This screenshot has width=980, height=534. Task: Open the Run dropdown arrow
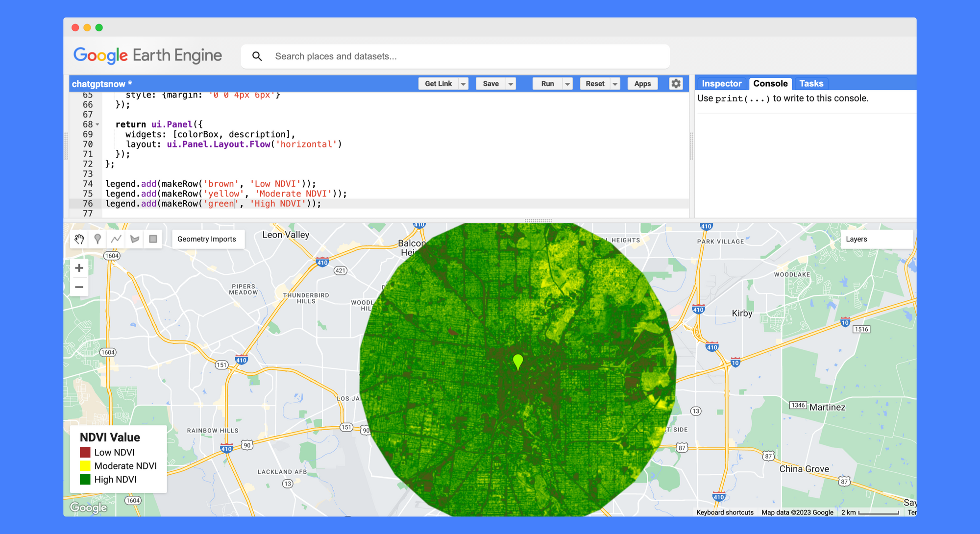[x=567, y=84]
